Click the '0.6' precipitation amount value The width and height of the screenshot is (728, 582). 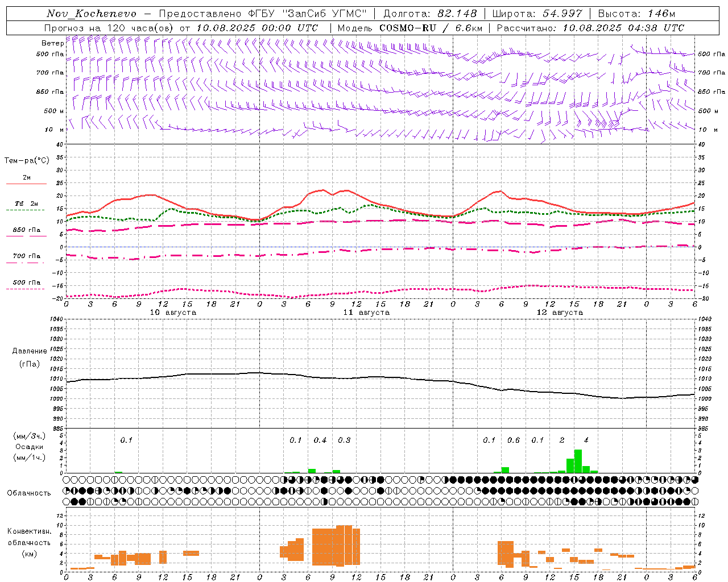coord(514,440)
